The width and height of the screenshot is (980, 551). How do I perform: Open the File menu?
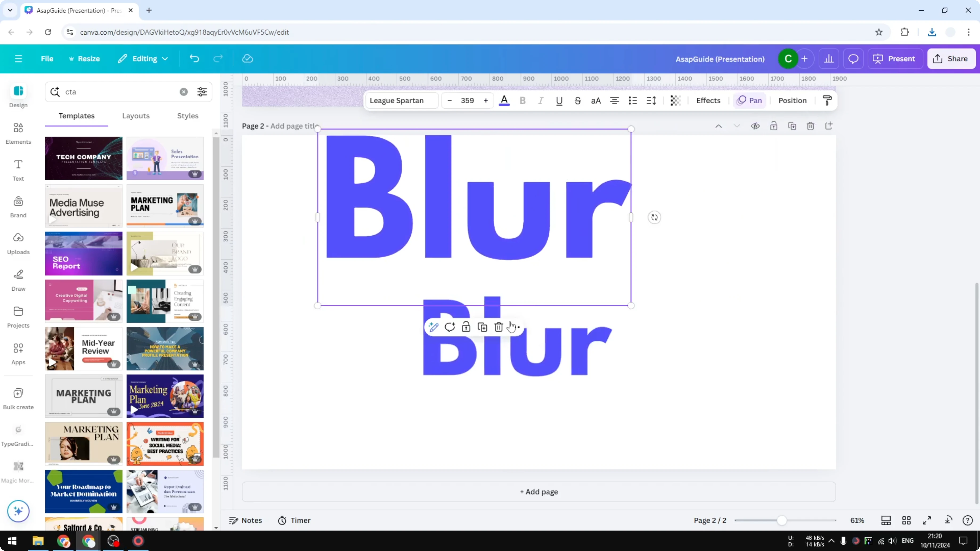47,59
